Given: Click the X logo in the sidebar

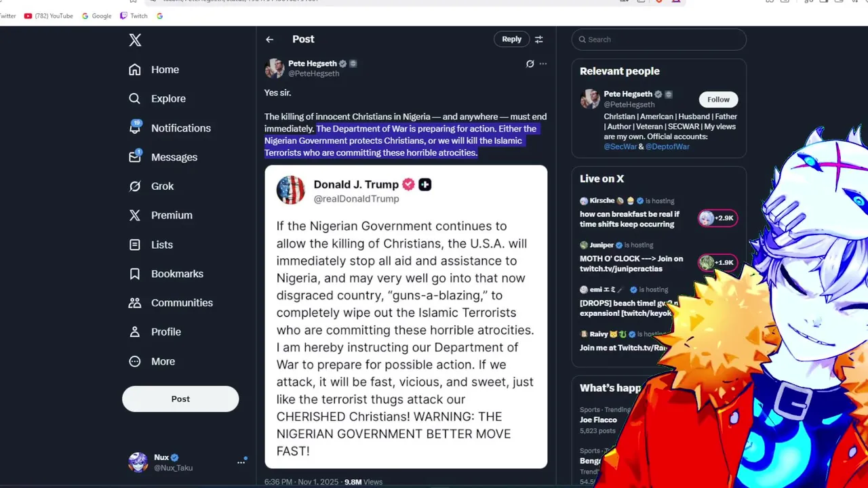Looking at the screenshot, I should click(135, 40).
